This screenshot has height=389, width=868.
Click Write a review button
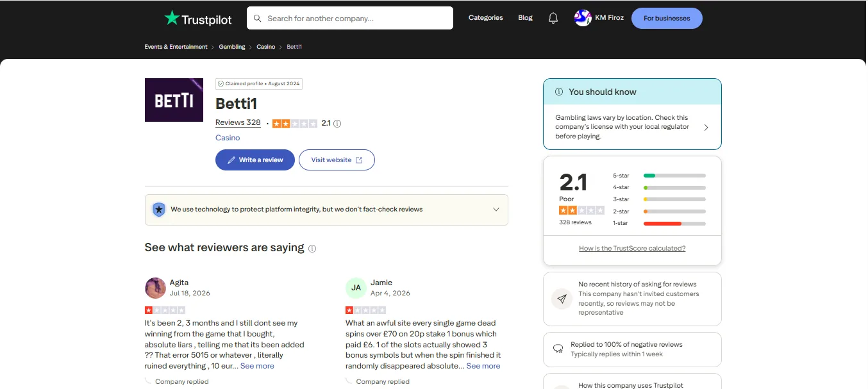pos(255,160)
